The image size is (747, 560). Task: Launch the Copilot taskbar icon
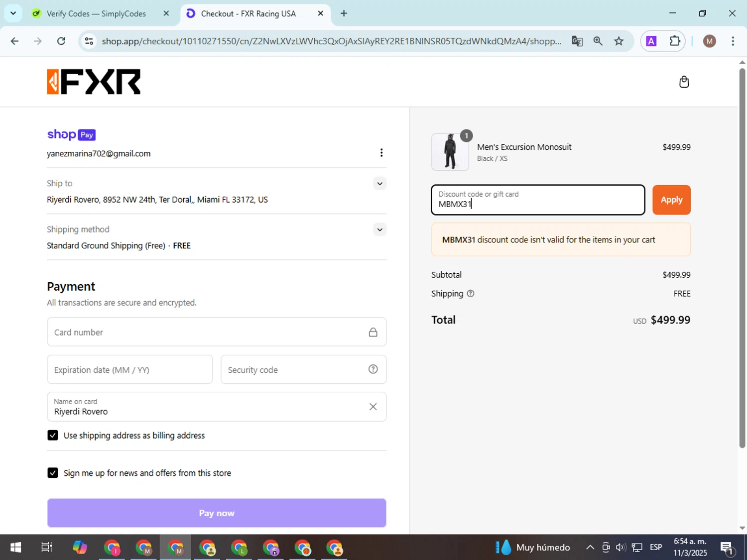[80, 548]
